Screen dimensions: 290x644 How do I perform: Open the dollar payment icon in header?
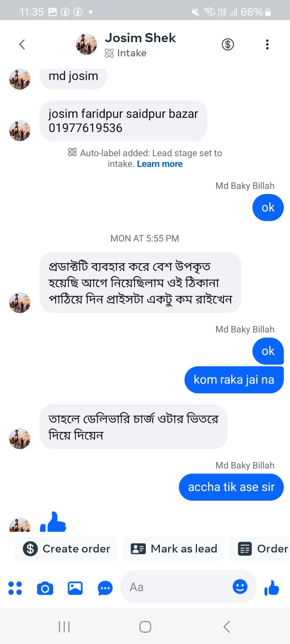228,44
